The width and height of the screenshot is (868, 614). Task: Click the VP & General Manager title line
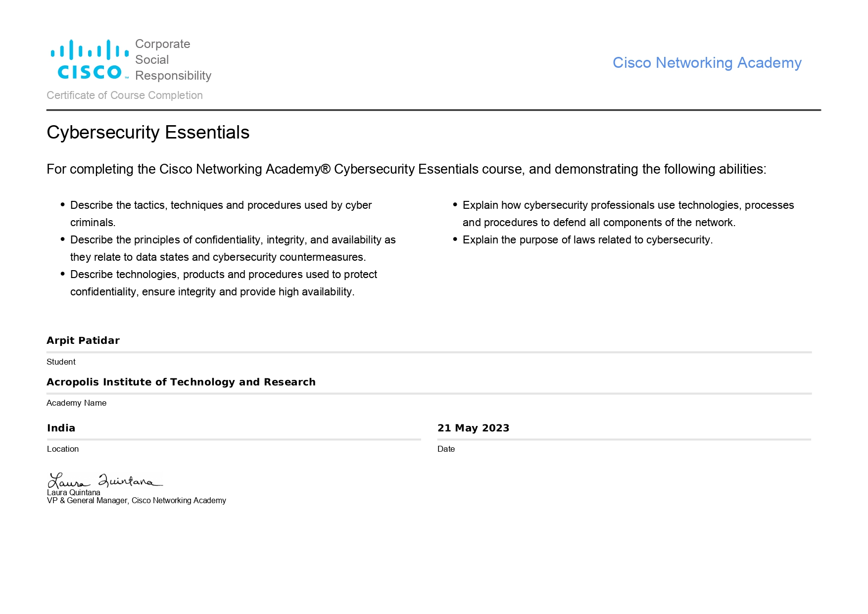[x=137, y=501]
